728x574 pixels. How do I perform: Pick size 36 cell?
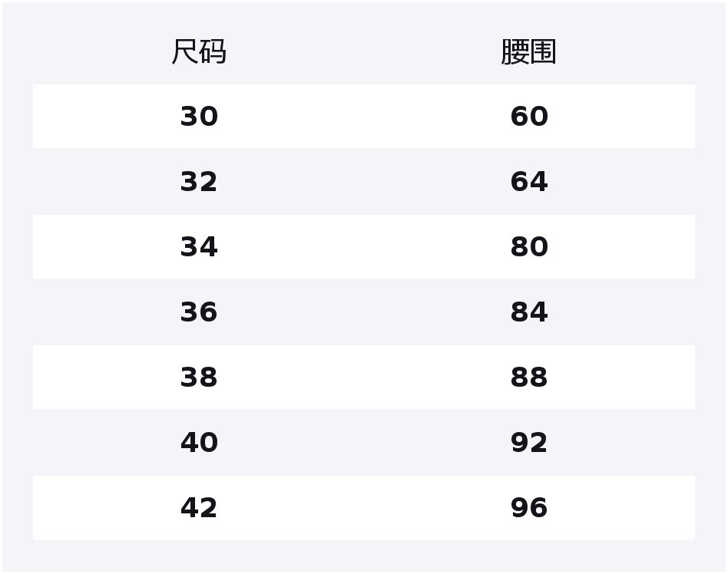(x=199, y=312)
